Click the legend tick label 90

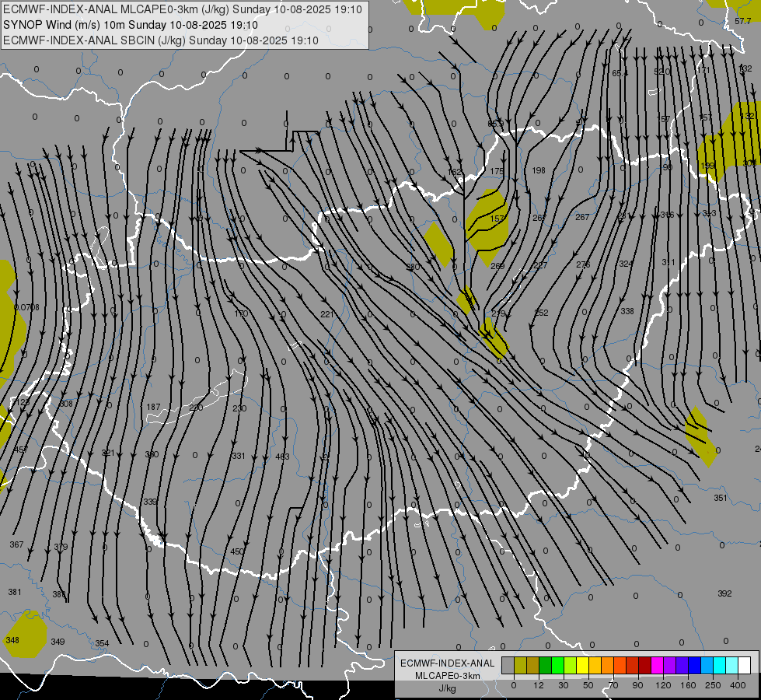point(637,685)
